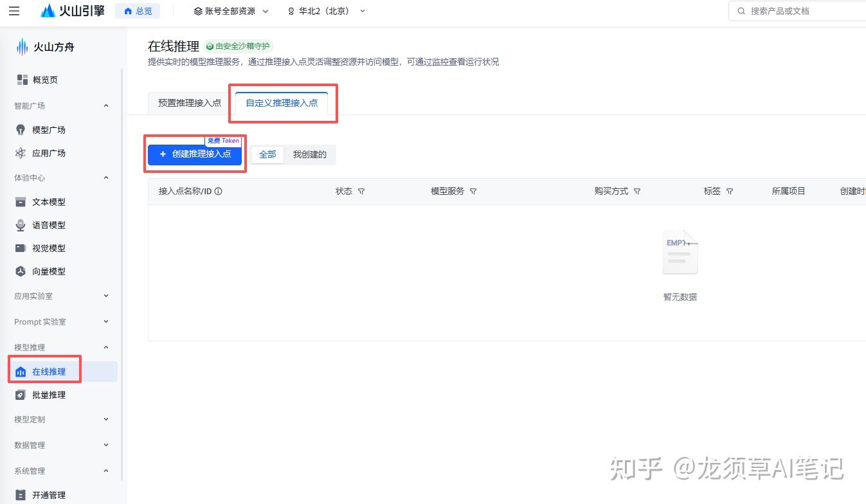The width and height of the screenshot is (866, 504).
Task: Click the 总览 home button
Action: click(x=138, y=11)
